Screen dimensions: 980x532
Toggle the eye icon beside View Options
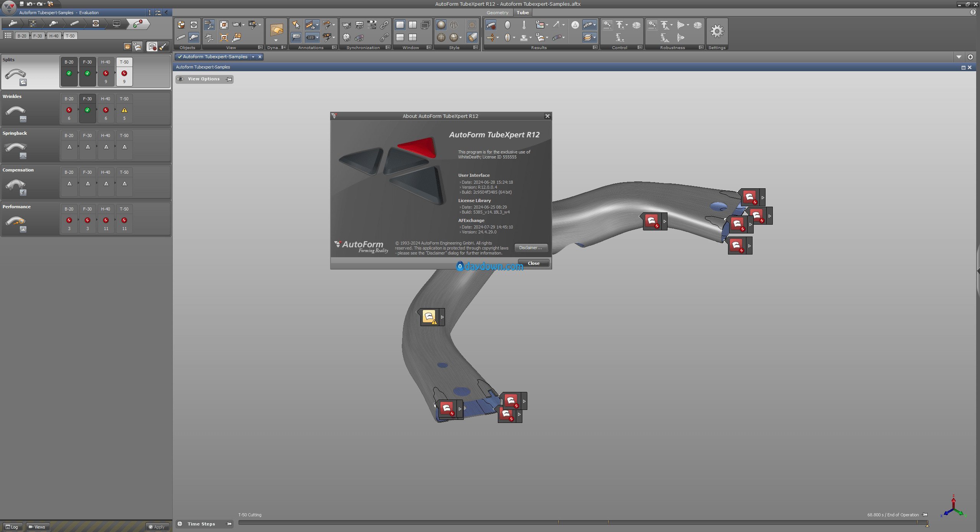point(180,79)
